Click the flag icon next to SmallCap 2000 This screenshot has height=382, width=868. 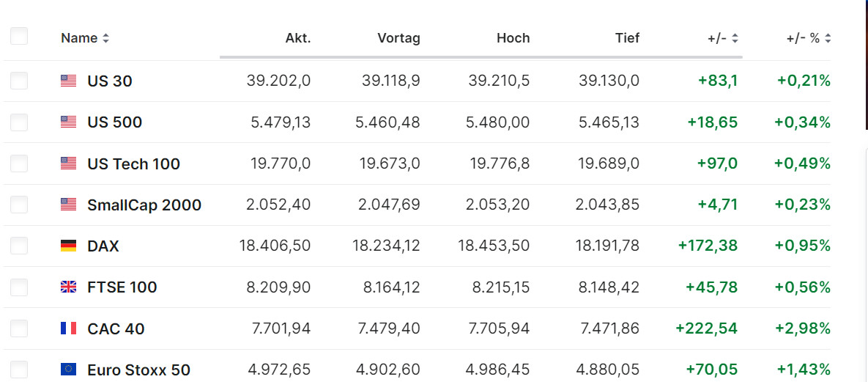[68, 205]
